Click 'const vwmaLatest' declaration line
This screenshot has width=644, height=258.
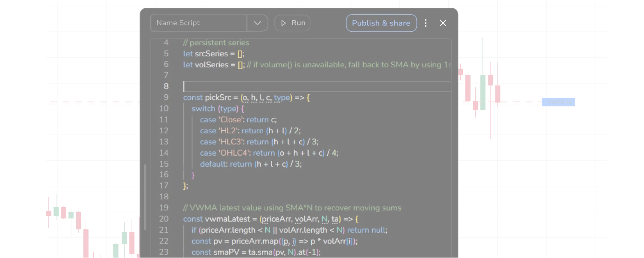[271, 219]
